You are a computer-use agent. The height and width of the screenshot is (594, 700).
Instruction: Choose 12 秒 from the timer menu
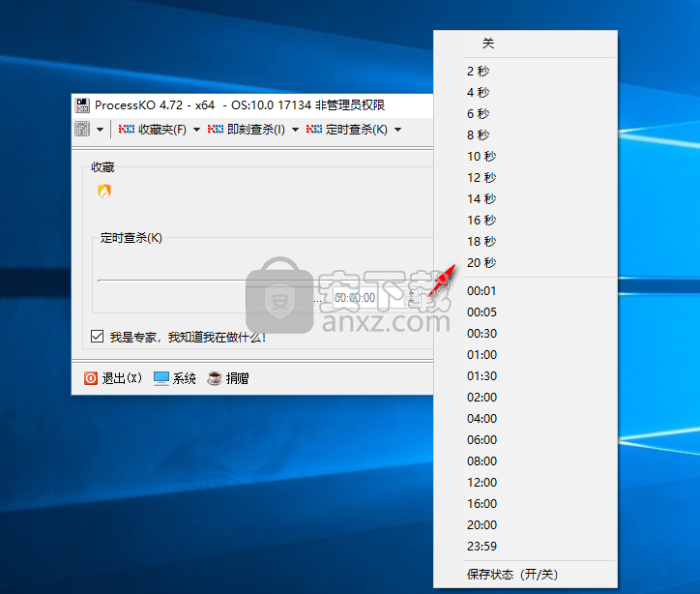coord(525,178)
